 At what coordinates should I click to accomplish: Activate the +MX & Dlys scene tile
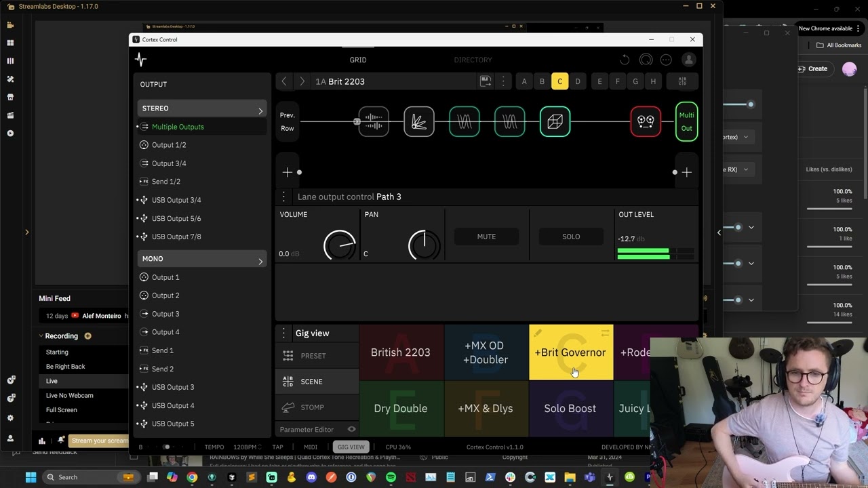[x=486, y=409]
